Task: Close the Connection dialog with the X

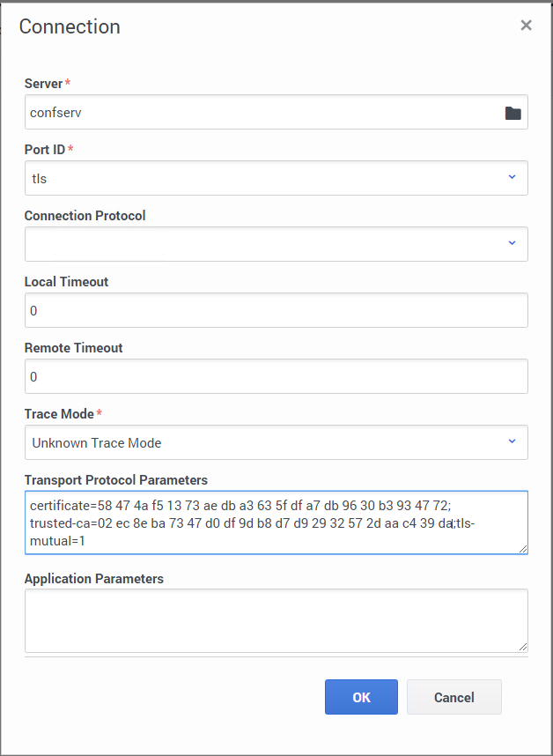Action: point(526,26)
